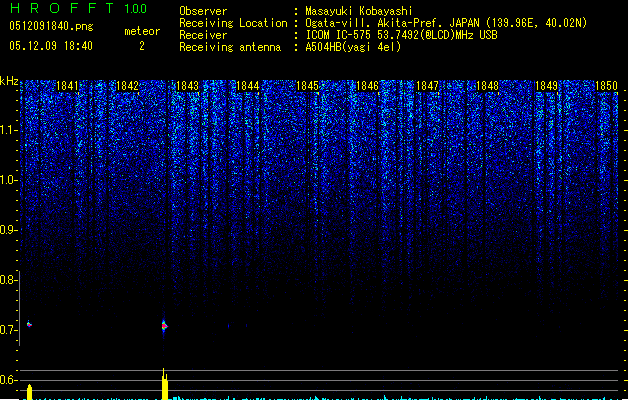The width and height of the screenshot is (629, 400).
Task: Click the location text Ogata-vill. Akita-Pref. JAPAN
Action: pos(394,23)
